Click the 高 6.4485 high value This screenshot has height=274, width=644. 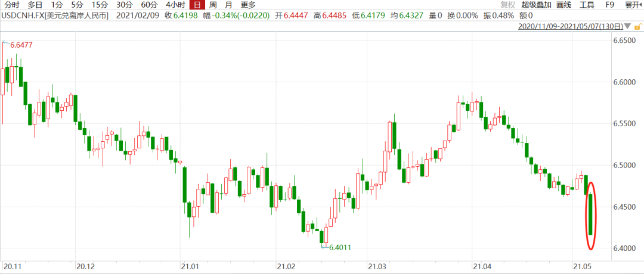point(330,15)
